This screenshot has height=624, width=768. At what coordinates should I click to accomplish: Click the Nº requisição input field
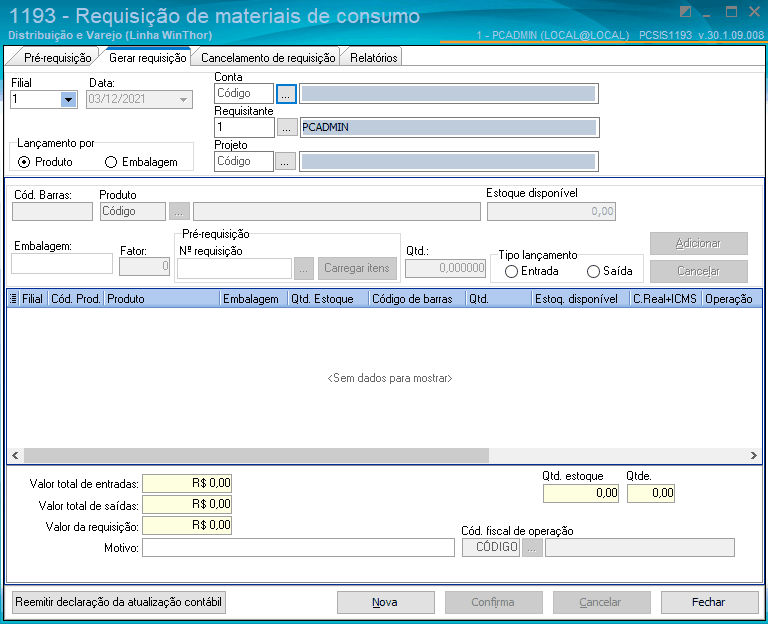click(234, 269)
